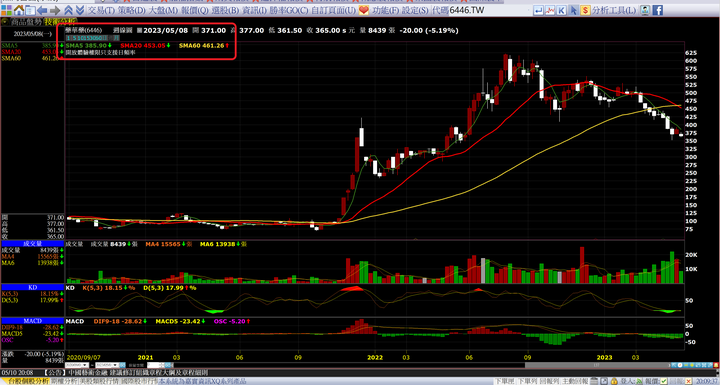This screenshot has width=720, height=385.
Task: Click the blue 成交量 panel header
Action: [x=32, y=243]
